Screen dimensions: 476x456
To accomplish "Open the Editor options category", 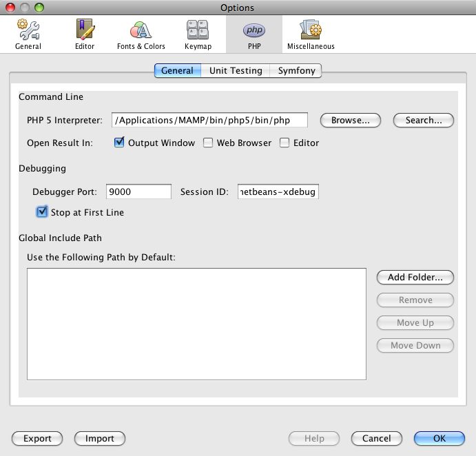I will click(x=85, y=34).
